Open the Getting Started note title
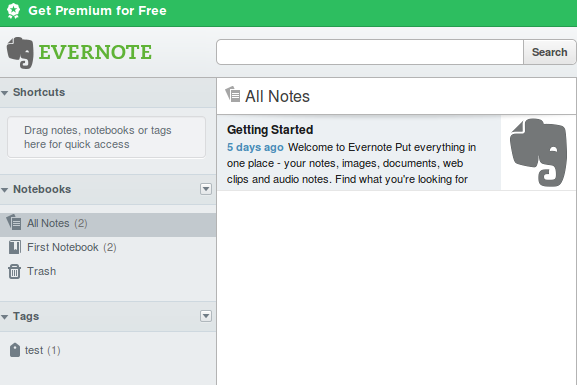The image size is (577, 385). (x=270, y=130)
